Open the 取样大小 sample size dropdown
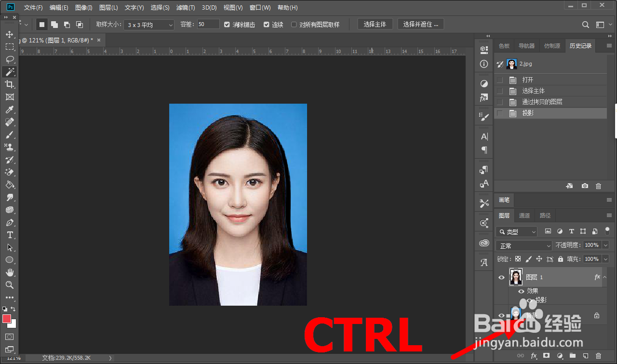This screenshot has height=364, width=617. click(x=149, y=25)
